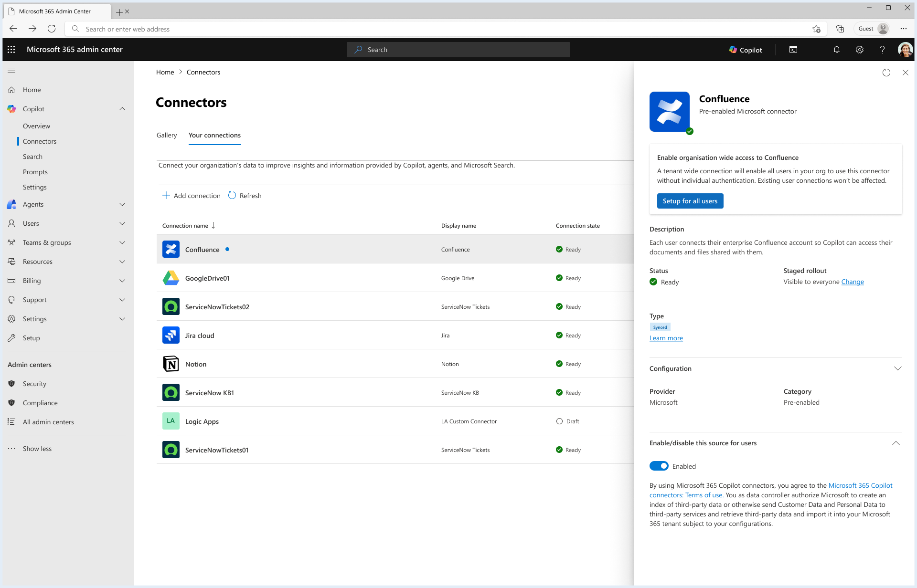917x588 pixels.
Task: Click the Guest profile button
Action: 873,29
